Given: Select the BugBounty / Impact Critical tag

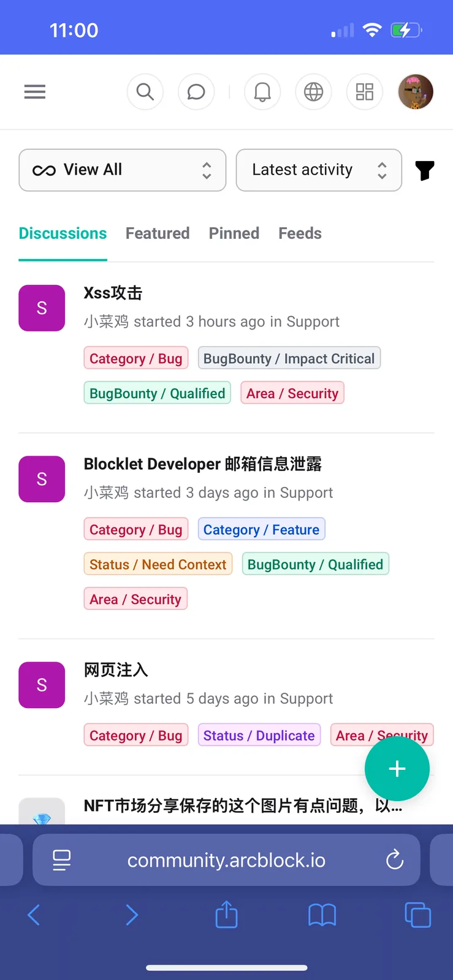Looking at the screenshot, I should [289, 358].
